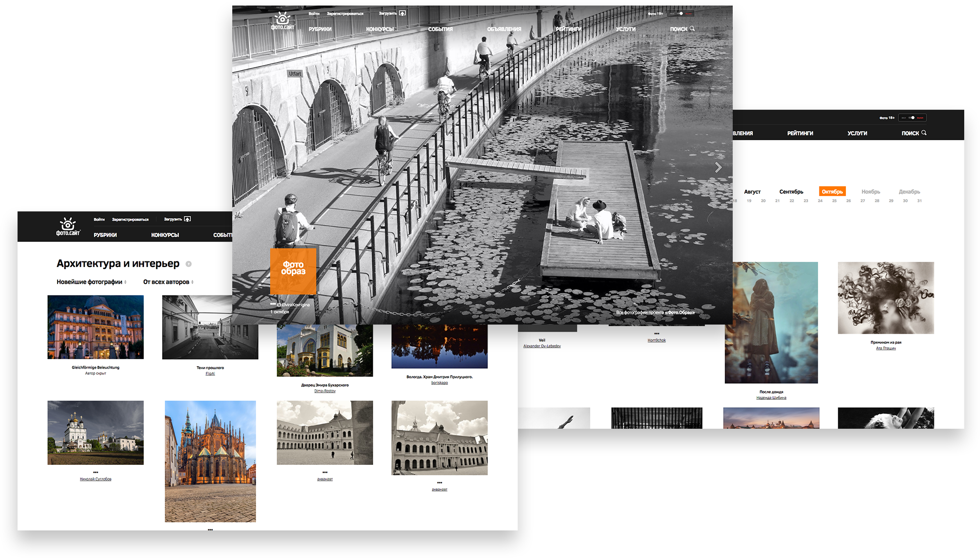Click the Veil photo title

coord(542,340)
